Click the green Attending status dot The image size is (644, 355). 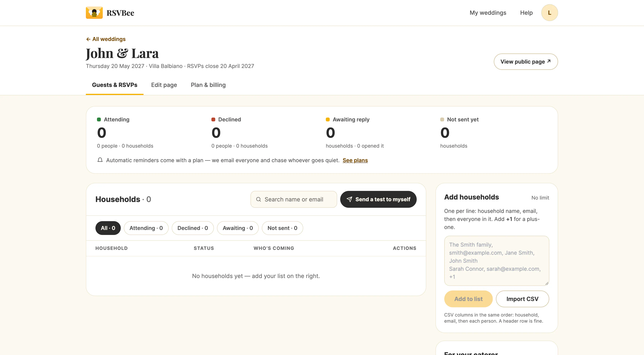[x=99, y=119]
